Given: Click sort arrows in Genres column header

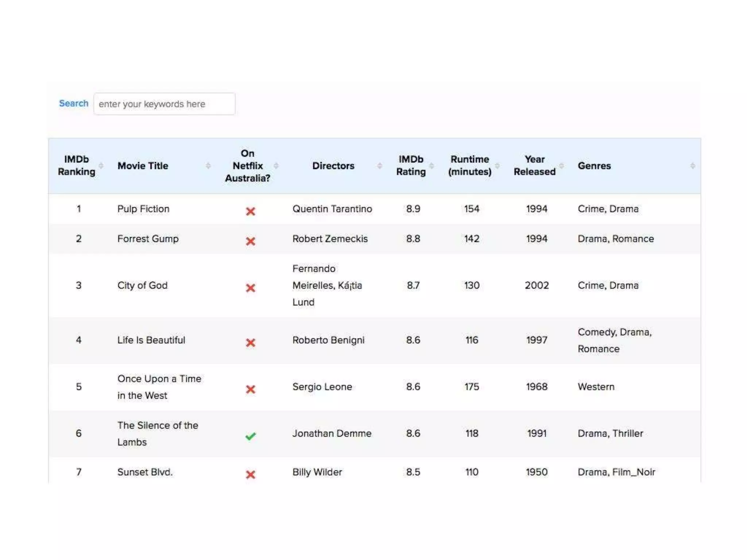Looking at the screenshot, I should point(692,166).
